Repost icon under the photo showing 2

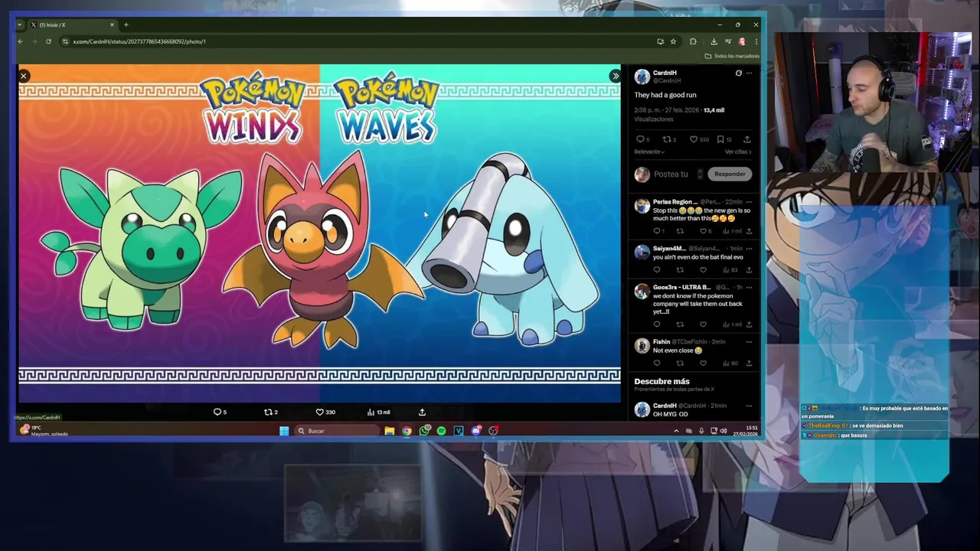pos(268,412)
